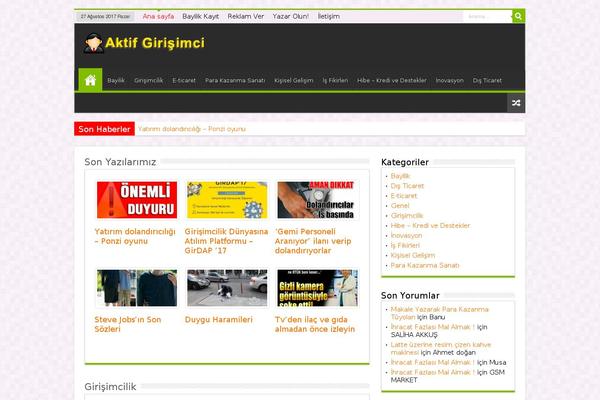Focus the search input field
The width and height of the screenshot is (600, 400).
click(488, 16)
